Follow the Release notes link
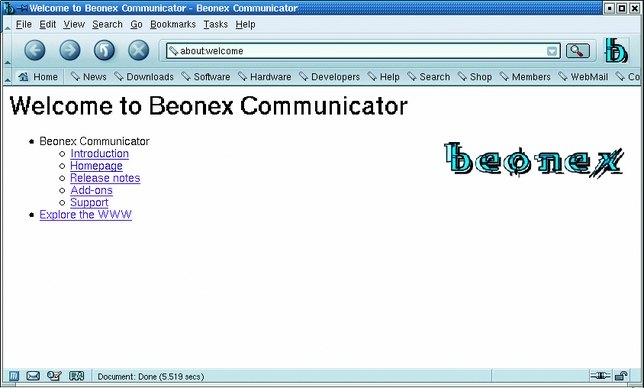 coord(105,178)
